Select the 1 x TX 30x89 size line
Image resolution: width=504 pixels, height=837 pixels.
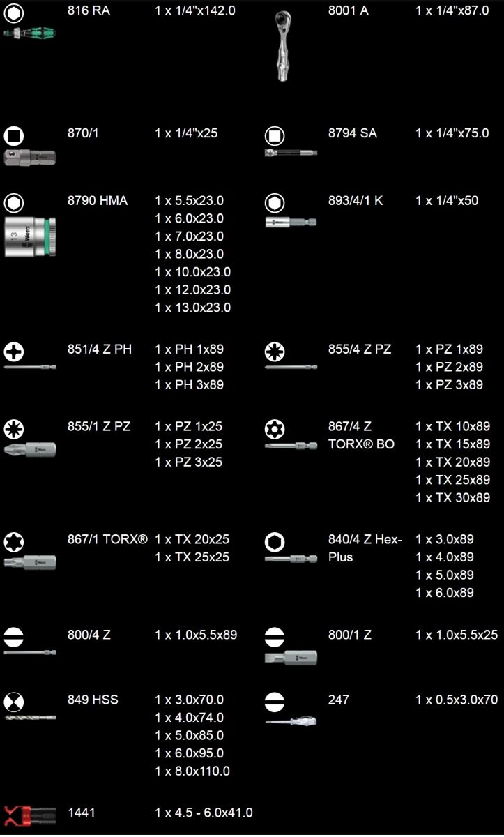tap(452, 497)
